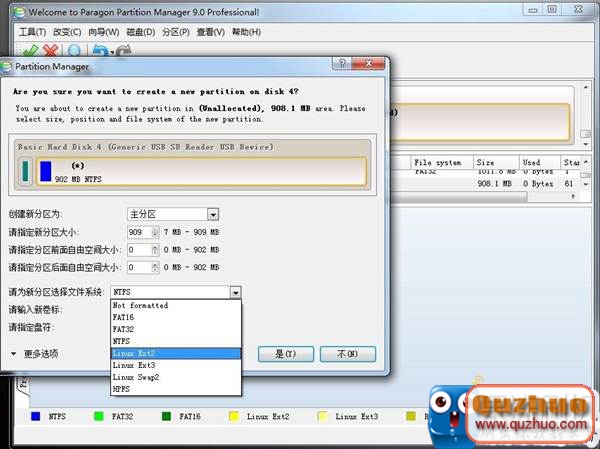Click the free space before spinner arrows

pyautogui.click(x=155, y=250)
